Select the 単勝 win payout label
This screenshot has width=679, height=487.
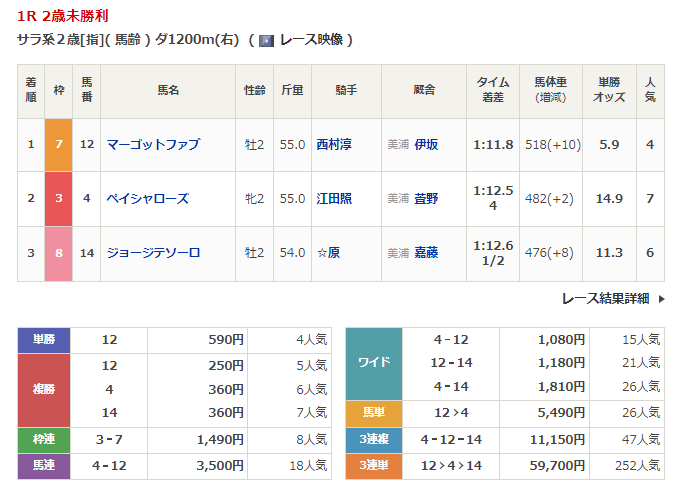pos(44,340)
